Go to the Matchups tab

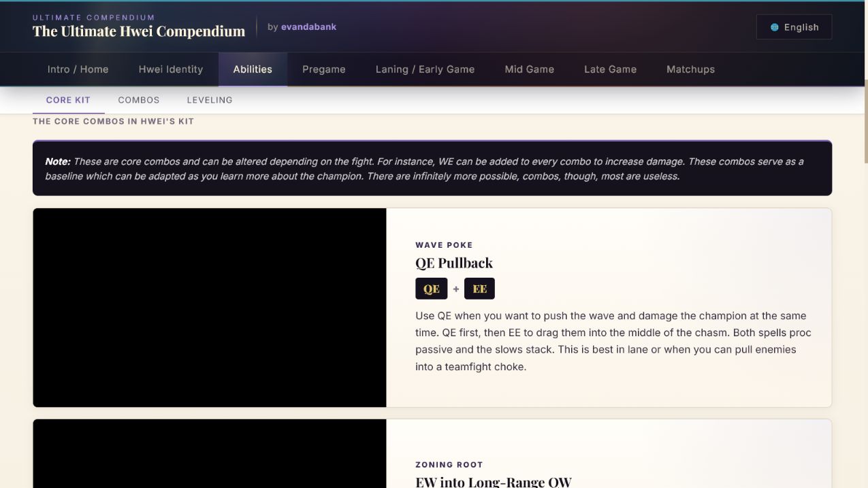click(691, 69)
